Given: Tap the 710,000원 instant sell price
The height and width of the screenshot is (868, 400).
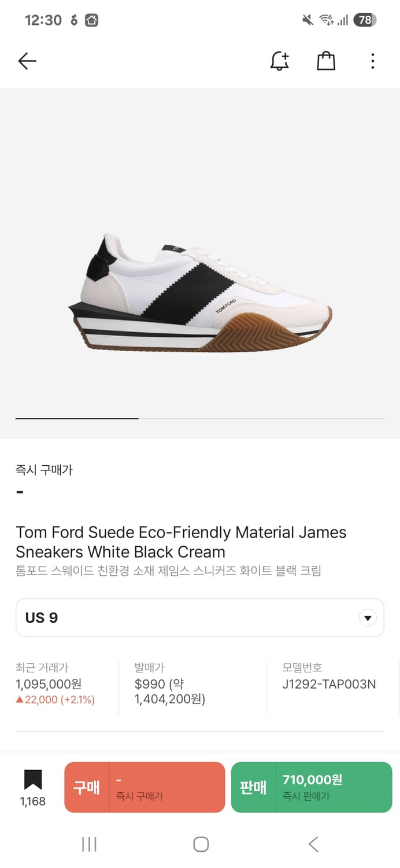Looking at the screenshot, I should pos(312,779).
